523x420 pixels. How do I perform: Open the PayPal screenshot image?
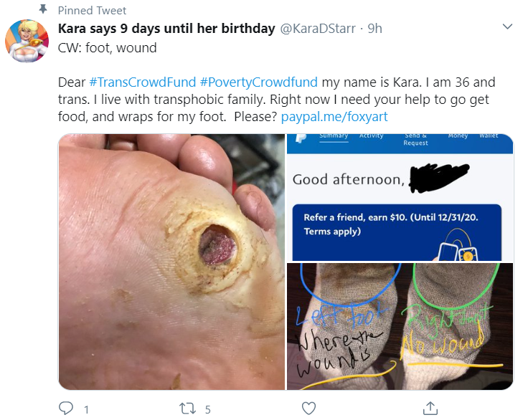click(x=400, y=197)
